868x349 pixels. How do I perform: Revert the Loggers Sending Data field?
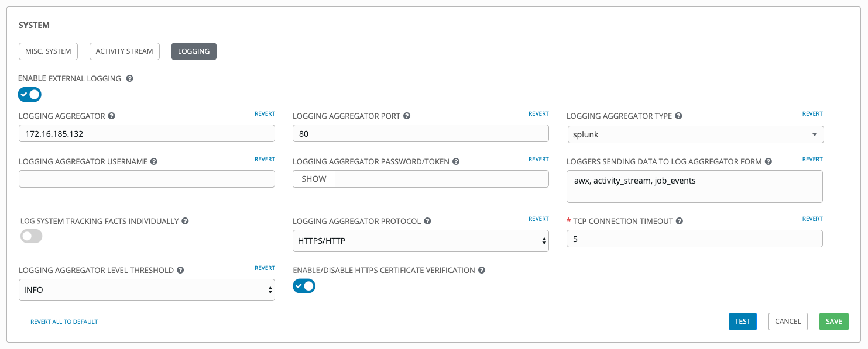812,160
